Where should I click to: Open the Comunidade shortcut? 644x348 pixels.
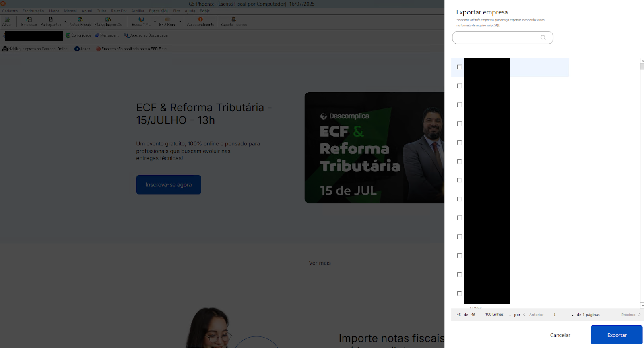click(x=78, y=35)
